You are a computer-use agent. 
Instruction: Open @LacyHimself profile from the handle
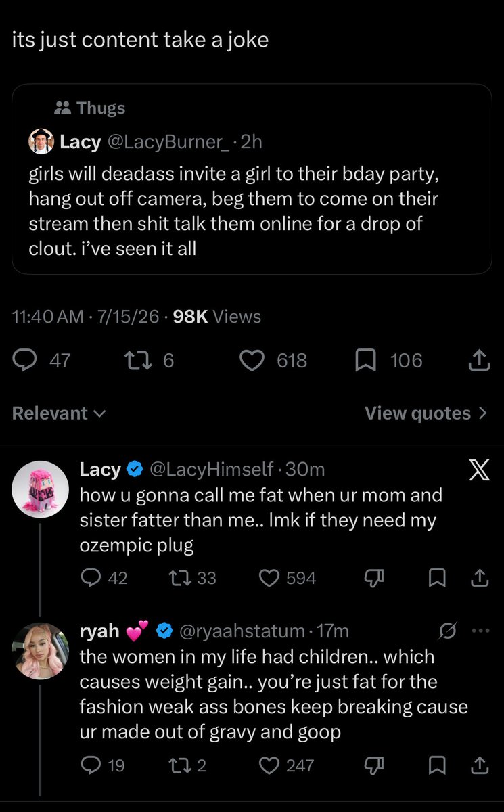pos(211,469)
